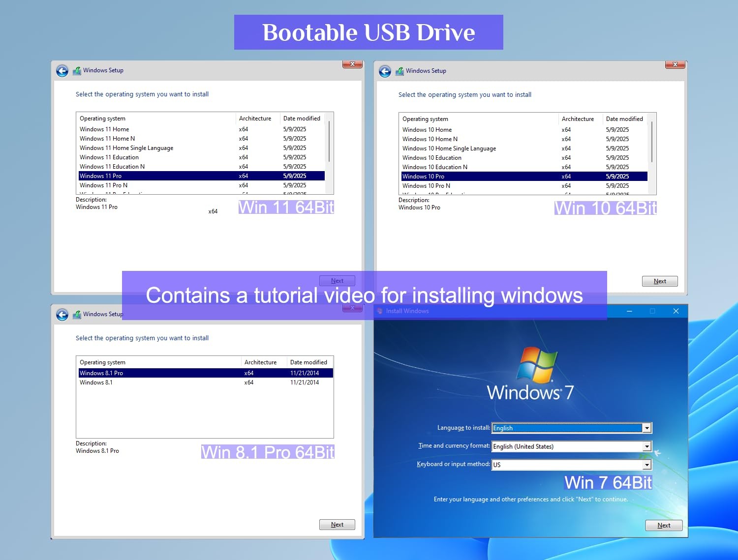This screenshot has width=738, height=560.
Task: Click the Date modified column header in the Windows 10 list
Action: [625, 119]
